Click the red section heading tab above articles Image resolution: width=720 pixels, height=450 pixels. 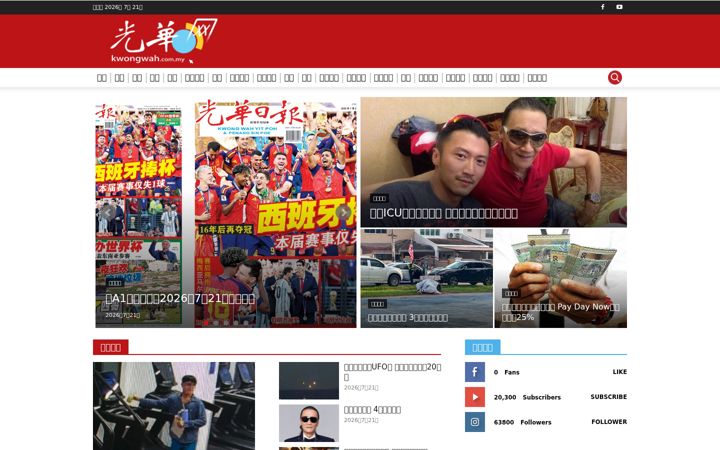pos(111,347)
